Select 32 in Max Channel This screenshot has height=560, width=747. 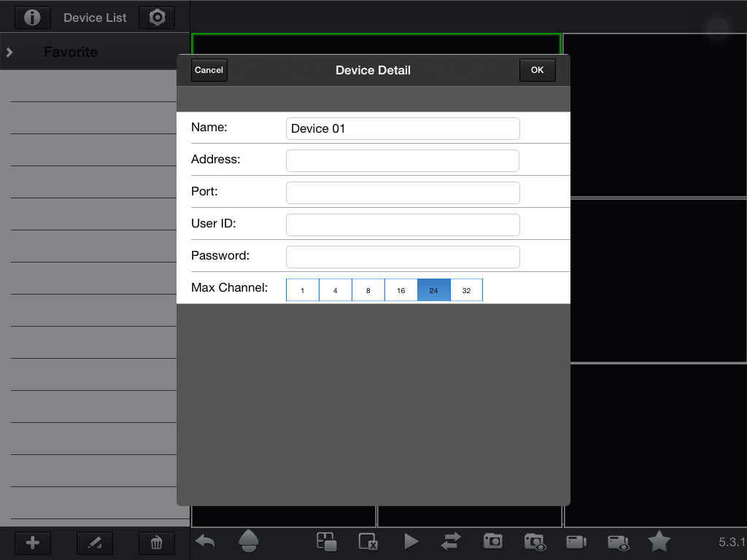pos(466,290)
